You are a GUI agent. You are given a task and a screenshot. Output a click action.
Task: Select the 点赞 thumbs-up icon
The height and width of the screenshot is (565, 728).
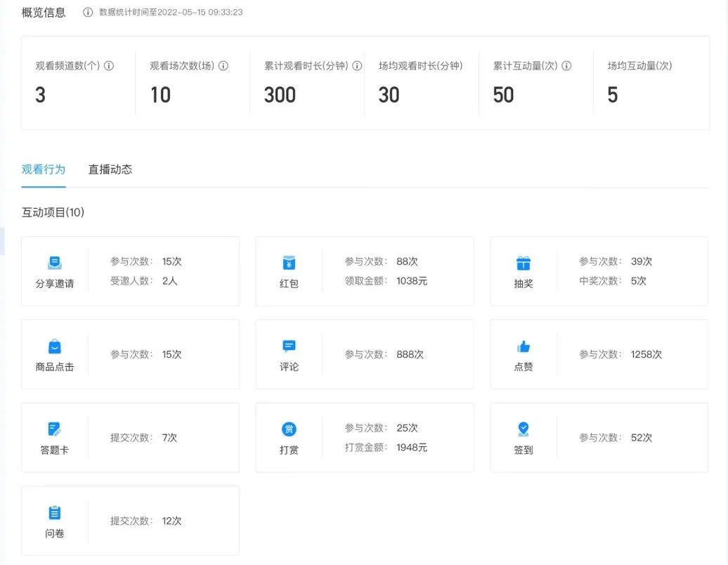click(x=523, y=346)
